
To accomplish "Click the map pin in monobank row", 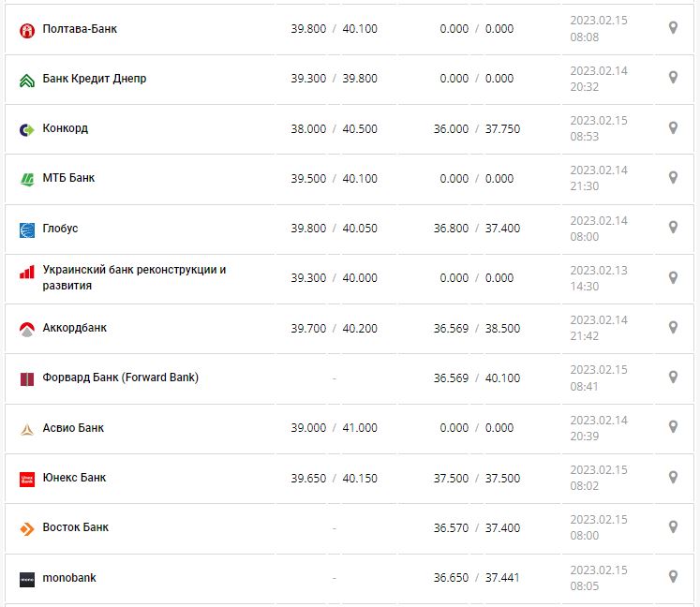I will tap(673, 577).
